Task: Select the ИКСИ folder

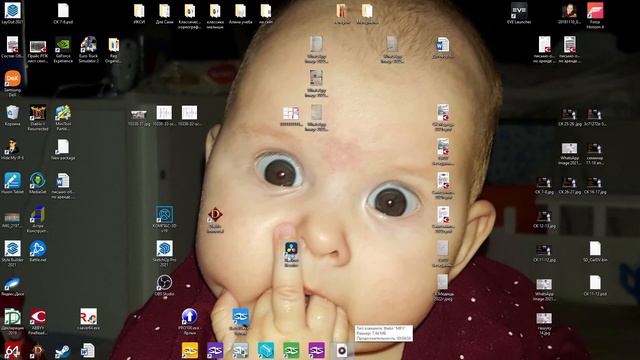Action: point(139,11)
